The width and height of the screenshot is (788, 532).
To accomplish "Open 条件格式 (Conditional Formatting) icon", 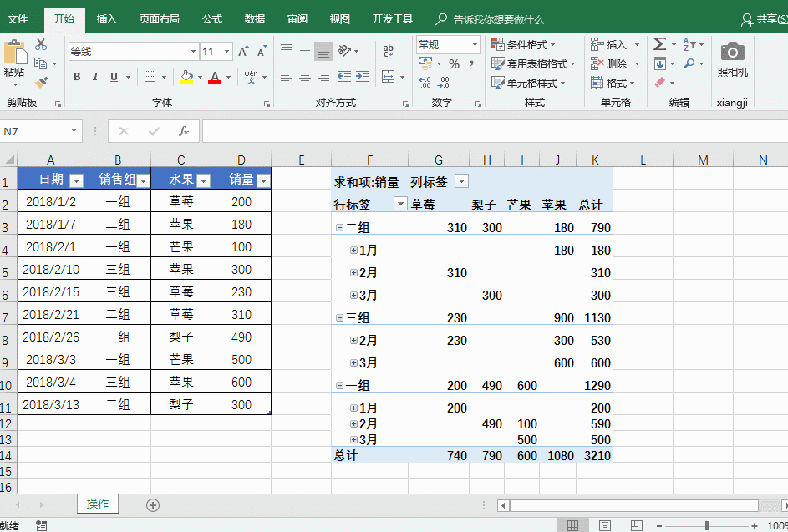I will pos(523,43).
